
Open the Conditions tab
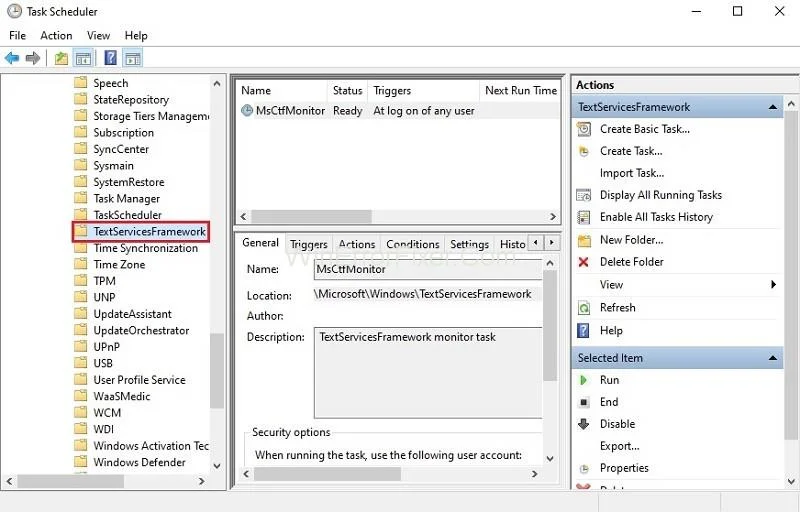[x=412, y=244]
